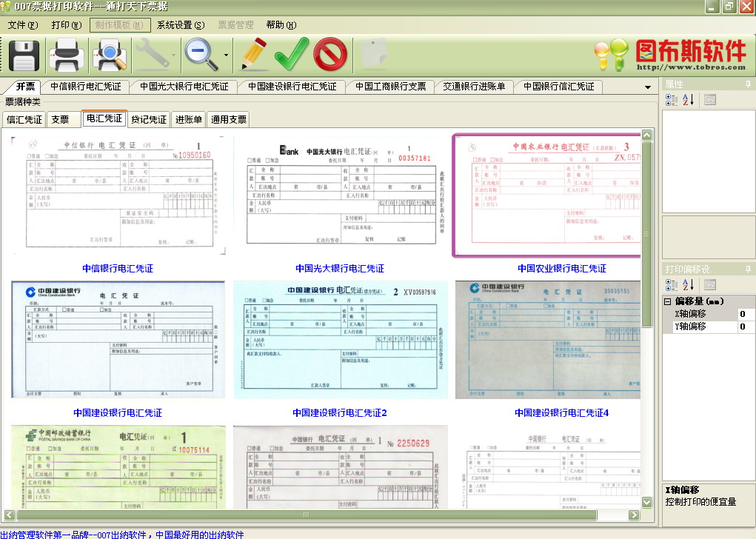Click the 中国建设银行电汇凭证2 caption link
The image size is (756, 539).
tap(340, 412)
